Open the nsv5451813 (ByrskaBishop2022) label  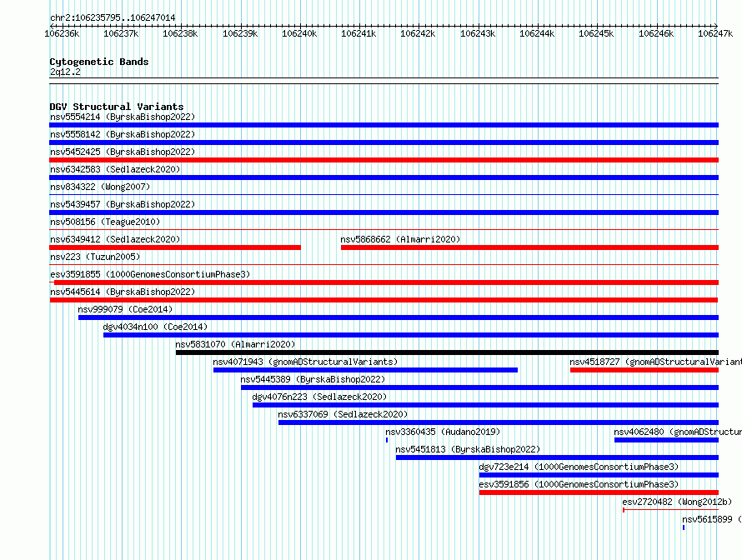pos(468,449)
